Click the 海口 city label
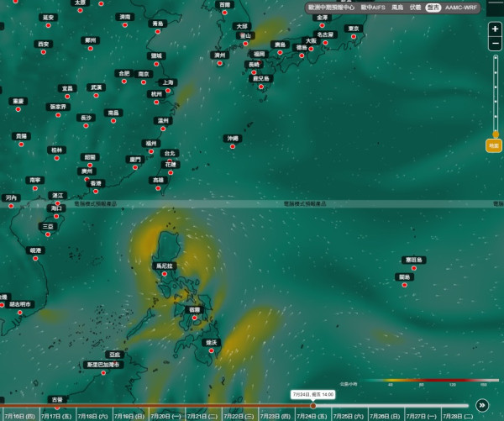This screenshot has height=421, width=504. pyautogui.click(x=56, y=208)
